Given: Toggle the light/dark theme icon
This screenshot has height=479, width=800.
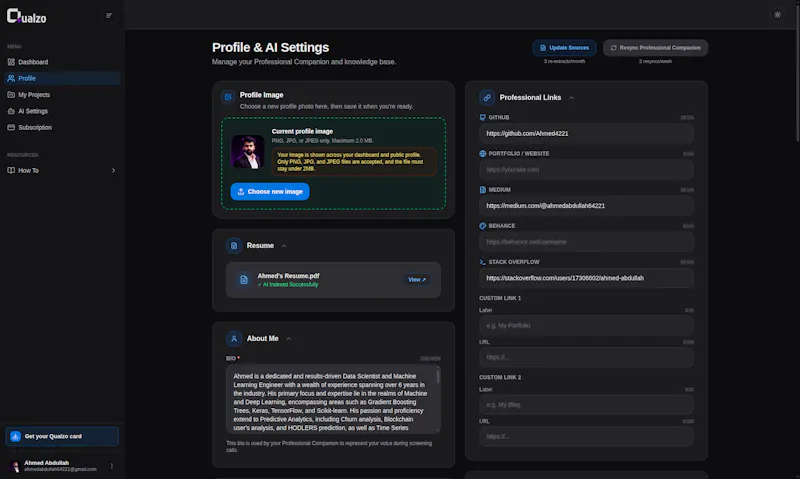Looking at the screenshot, I should pos(777,15).
